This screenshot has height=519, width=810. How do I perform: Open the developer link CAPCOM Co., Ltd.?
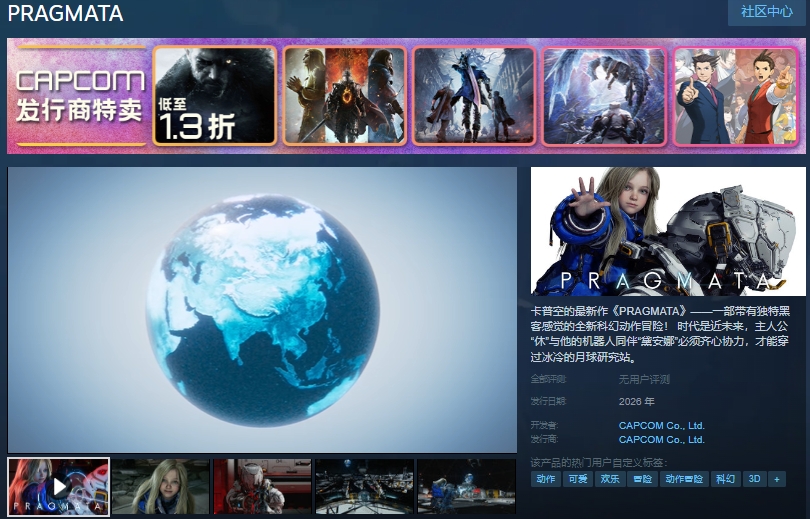point(661,426)
